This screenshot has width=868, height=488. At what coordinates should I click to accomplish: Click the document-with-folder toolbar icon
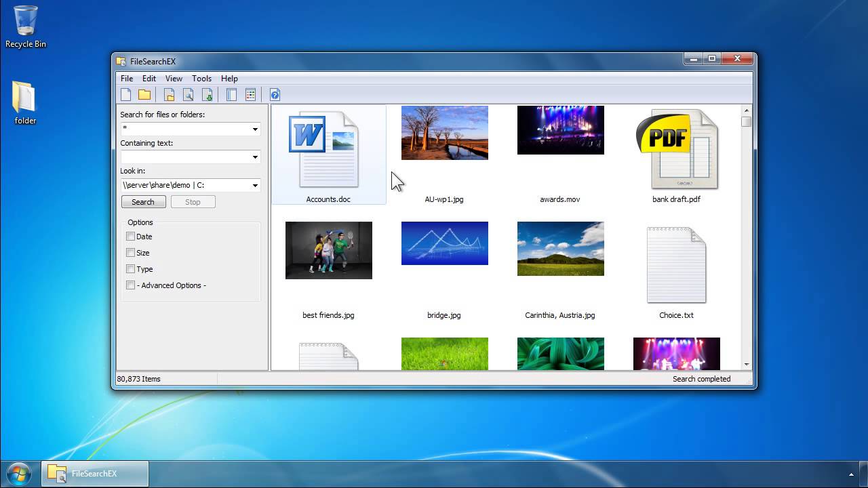[170, 95]
